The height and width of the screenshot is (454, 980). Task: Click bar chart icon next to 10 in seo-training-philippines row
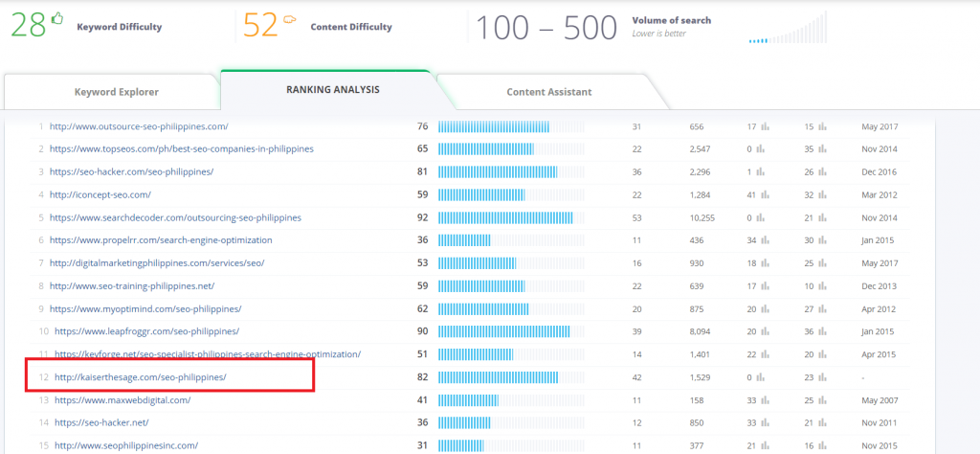pos(822,285)
